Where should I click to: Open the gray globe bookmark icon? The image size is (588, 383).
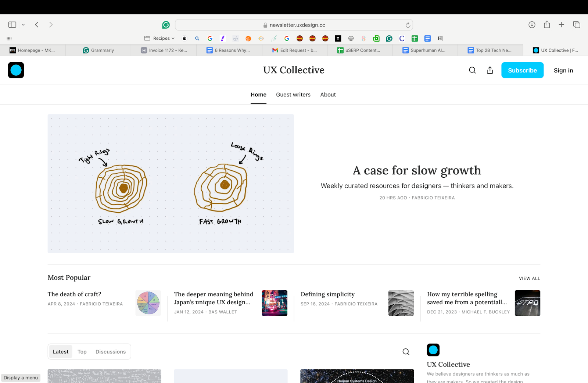(351, 38)
